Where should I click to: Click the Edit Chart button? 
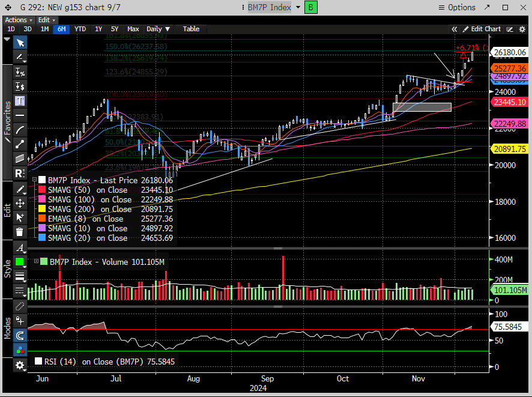coord(482,29)
